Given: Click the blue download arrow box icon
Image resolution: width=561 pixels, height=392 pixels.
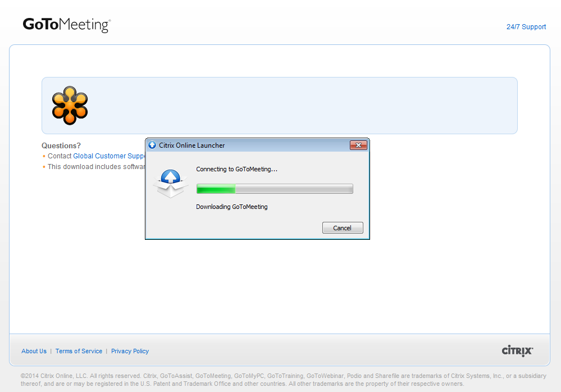Looking at the screenshot, I should 170,183.
